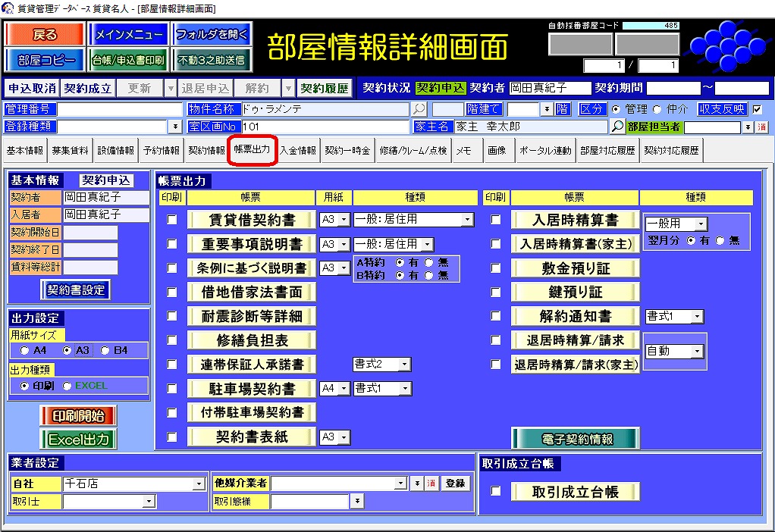Click the search icon beside 家主名 field
Screen dimensions: 775x532
pos(618,127)
